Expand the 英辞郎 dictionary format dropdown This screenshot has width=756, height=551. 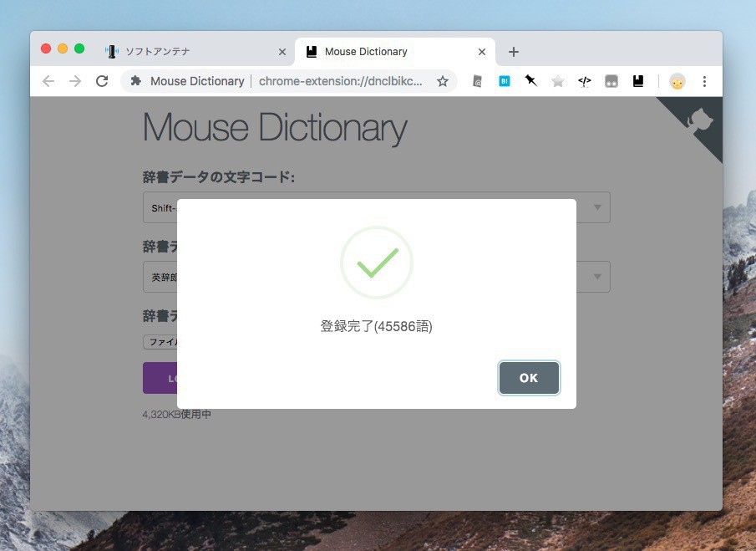point(596,277)
